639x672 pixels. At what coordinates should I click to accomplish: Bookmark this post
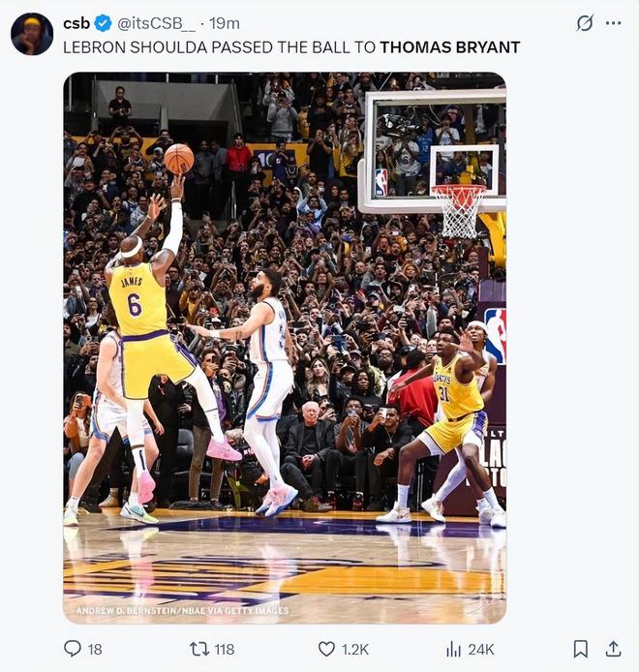(x=580, y=649)
